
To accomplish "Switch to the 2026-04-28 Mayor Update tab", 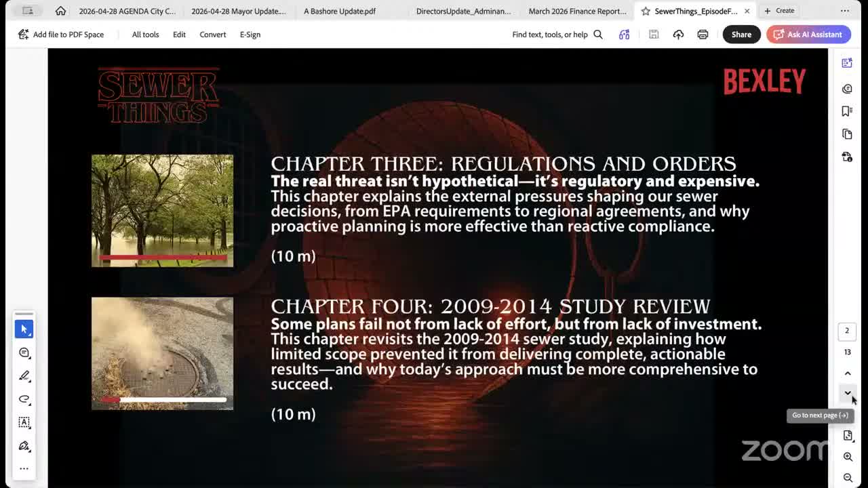I will [x=239, y=11].
